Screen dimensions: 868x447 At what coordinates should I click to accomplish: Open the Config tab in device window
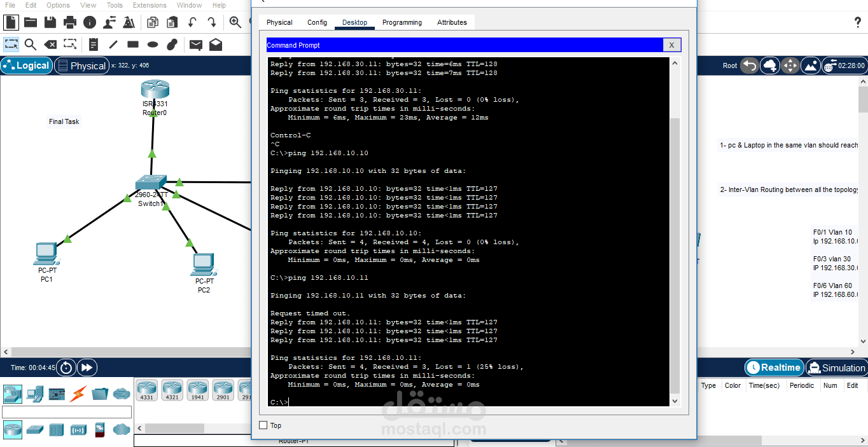(x=317, y=22)
